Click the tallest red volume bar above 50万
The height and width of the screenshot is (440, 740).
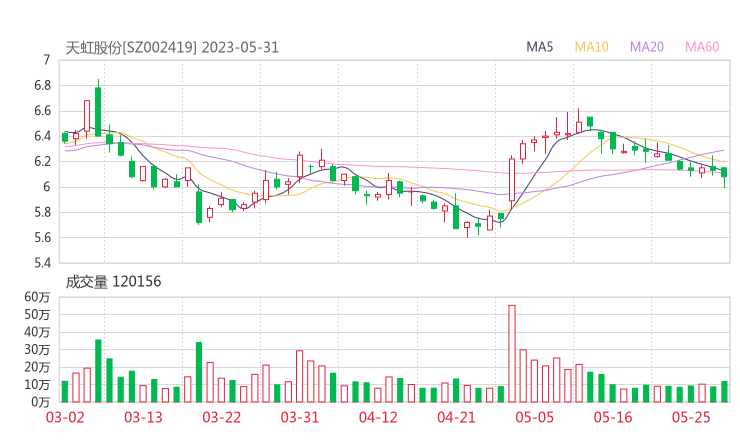[512, 354]
